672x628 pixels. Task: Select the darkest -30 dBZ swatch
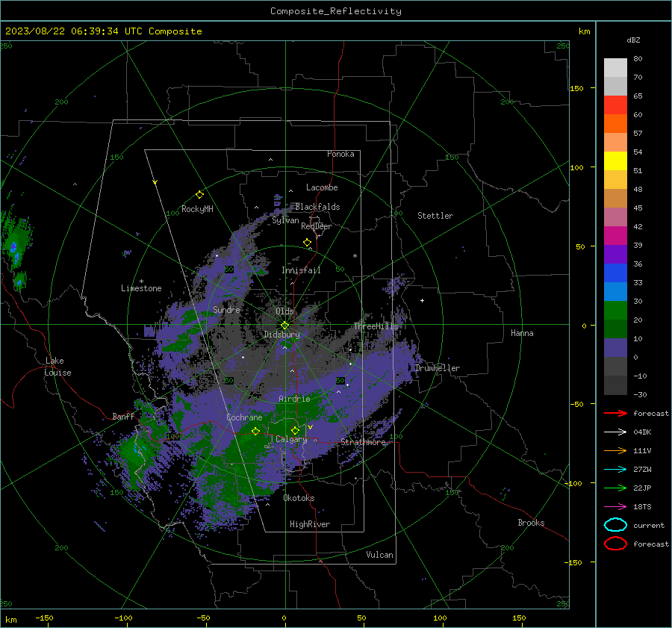(615, 385)
